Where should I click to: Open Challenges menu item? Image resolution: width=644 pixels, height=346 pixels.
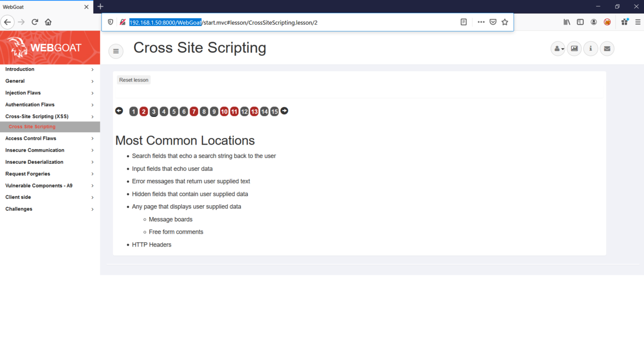tap(50, 209)
